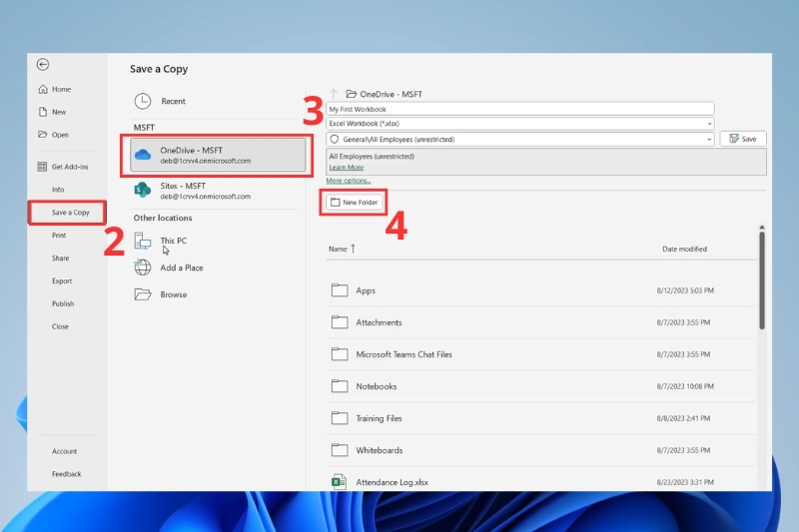Click the 8/12/2023 5:03 PM date cell

point(685,290)
